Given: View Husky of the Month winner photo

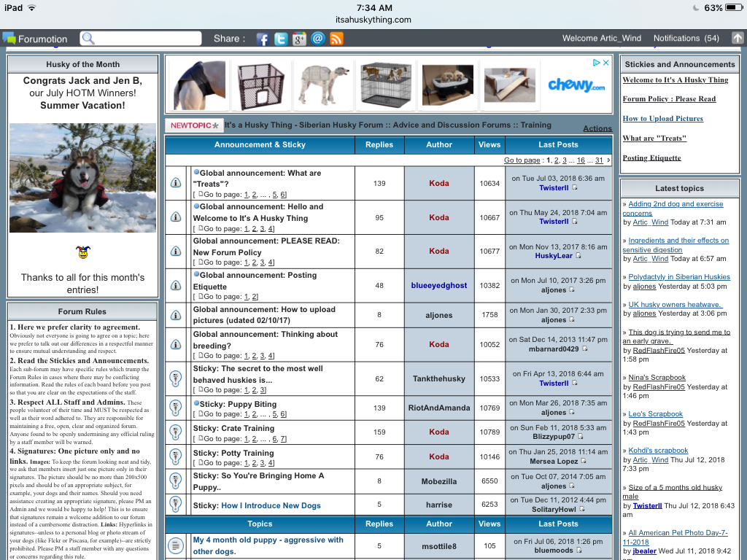Looking at the screenshot, I should pos(83,178).
